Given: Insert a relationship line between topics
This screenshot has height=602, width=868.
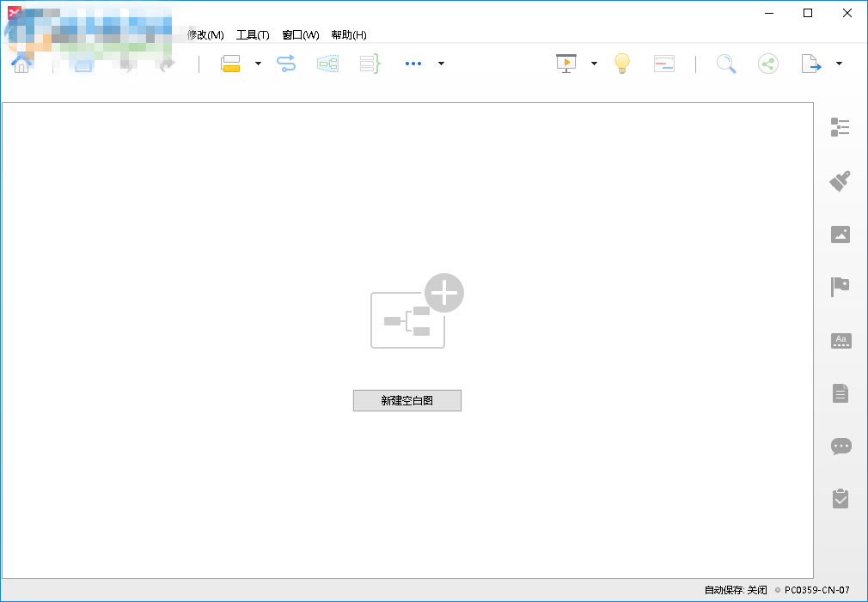Looking at the screenshot, I should pos(285,63).
